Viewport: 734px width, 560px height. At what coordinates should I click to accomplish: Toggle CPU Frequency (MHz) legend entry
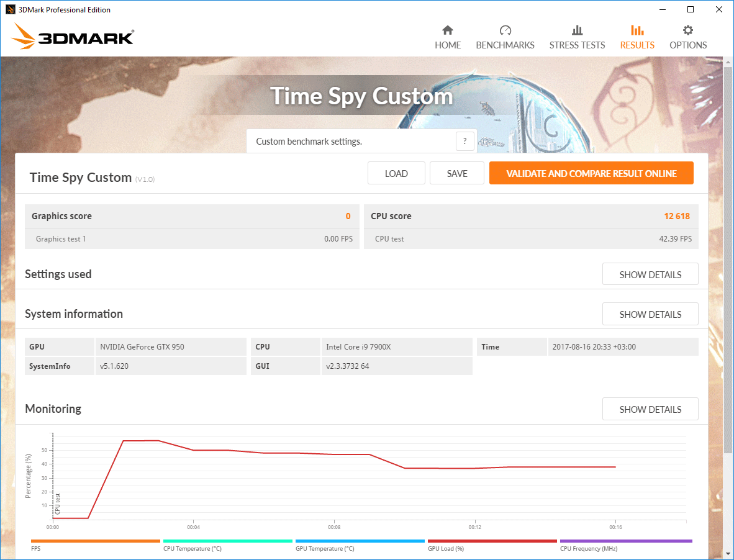(626, 546)
